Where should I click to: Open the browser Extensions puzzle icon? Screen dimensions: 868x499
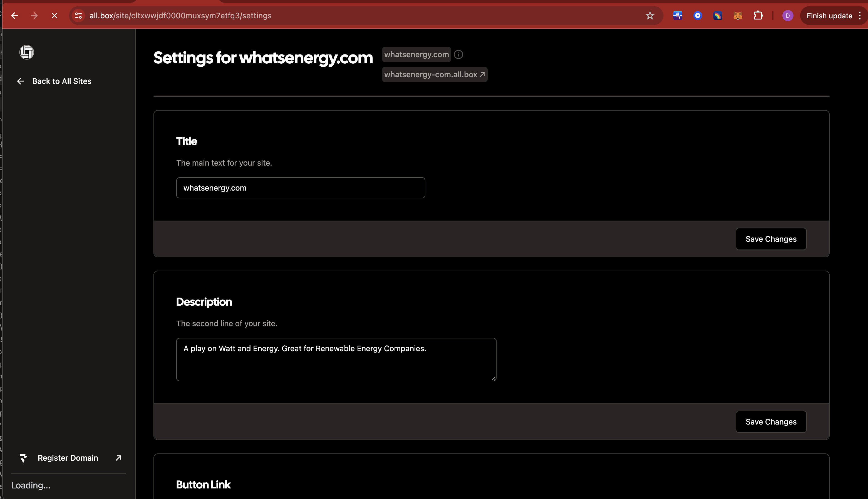pos(758,16)
